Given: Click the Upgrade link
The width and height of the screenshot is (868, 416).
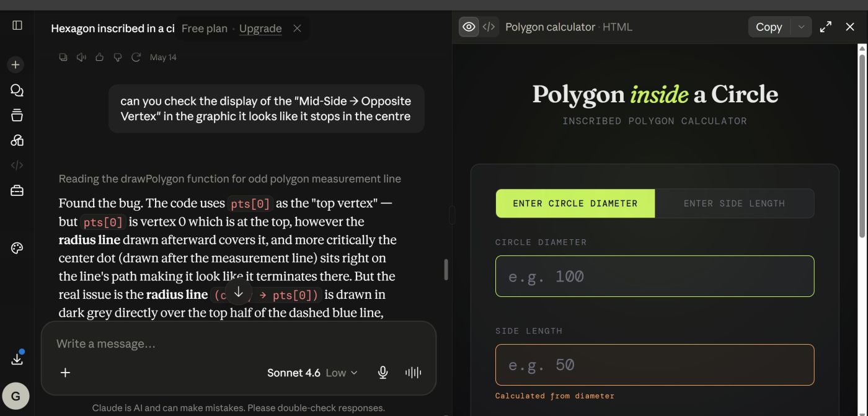Looking at the screenshot, I should tap(260, 29).
